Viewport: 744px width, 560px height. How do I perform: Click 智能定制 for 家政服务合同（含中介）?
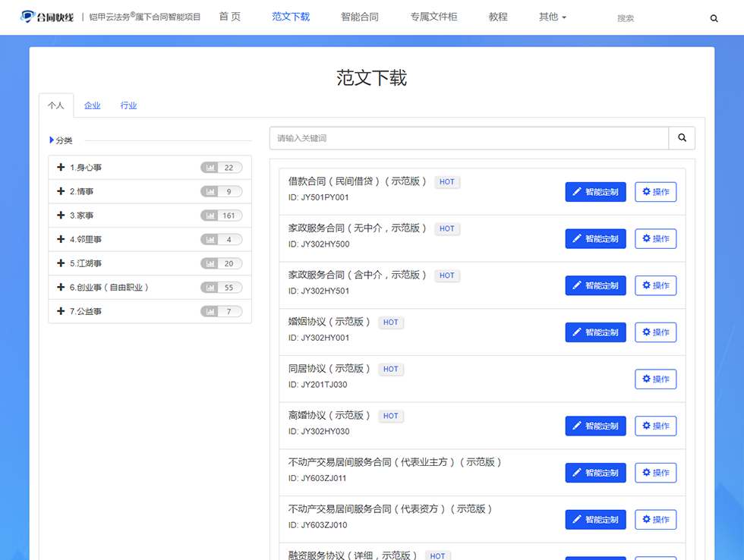(x=595, y=285)
